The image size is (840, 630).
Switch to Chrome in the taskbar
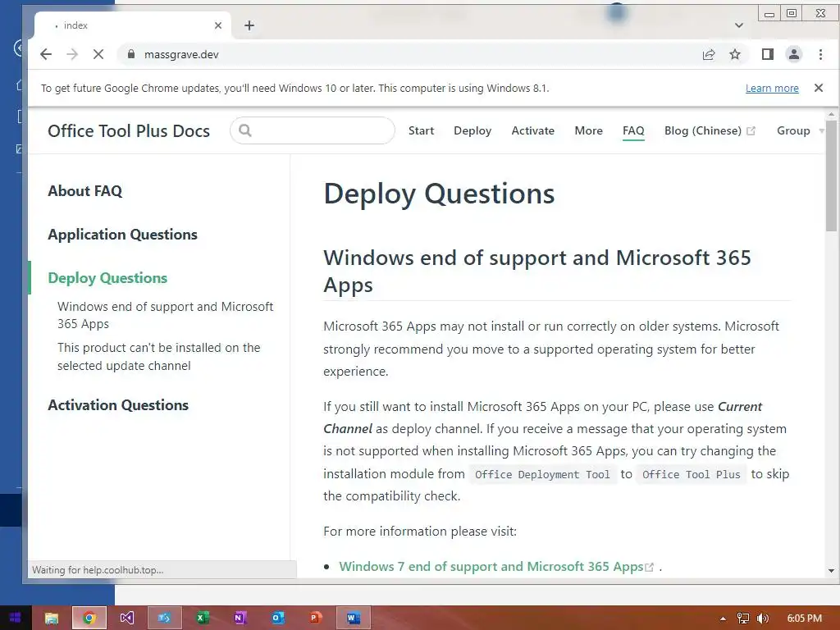point(89,618)
